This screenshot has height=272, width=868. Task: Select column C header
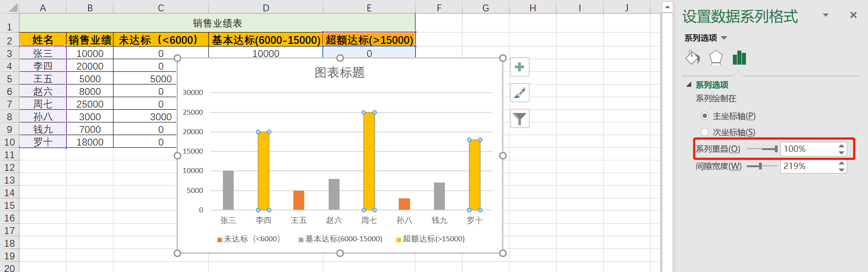click(161, 8)
